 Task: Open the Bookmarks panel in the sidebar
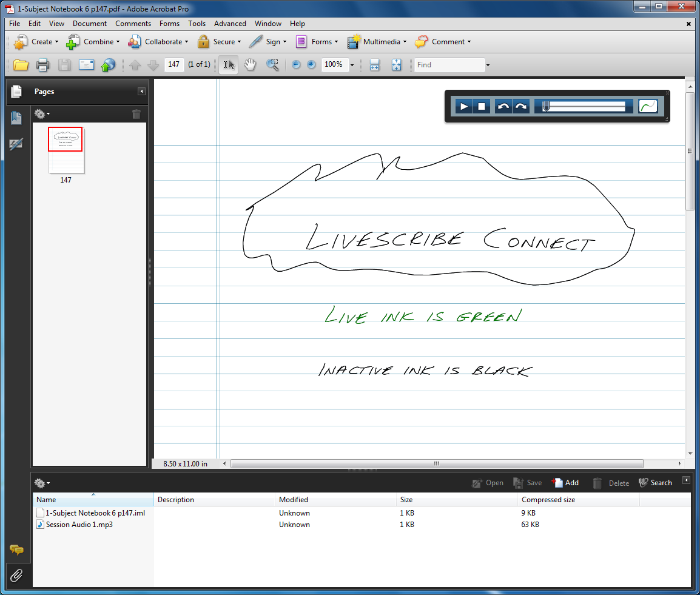tap(16, 118)
